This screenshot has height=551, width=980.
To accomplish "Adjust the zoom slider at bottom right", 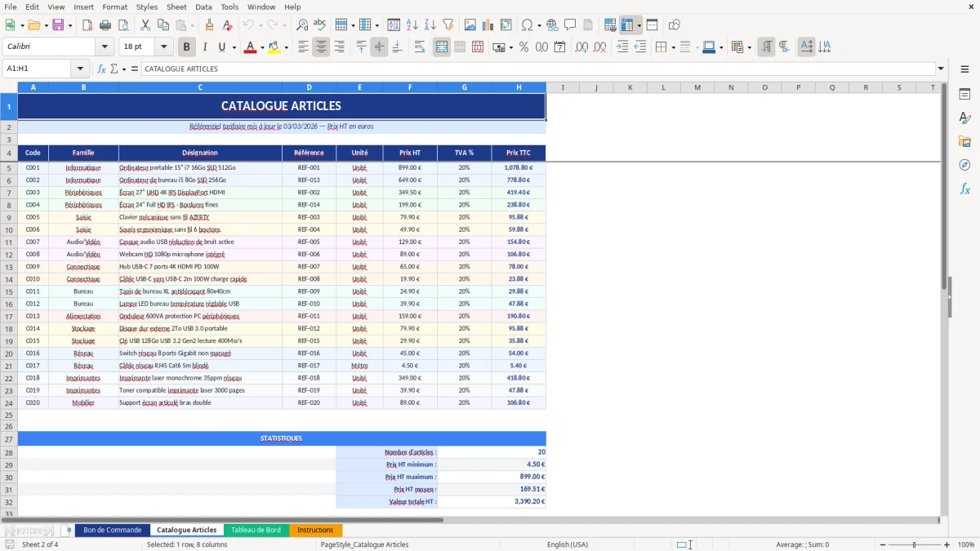I will pyautogui.click(x=914, y=544).
